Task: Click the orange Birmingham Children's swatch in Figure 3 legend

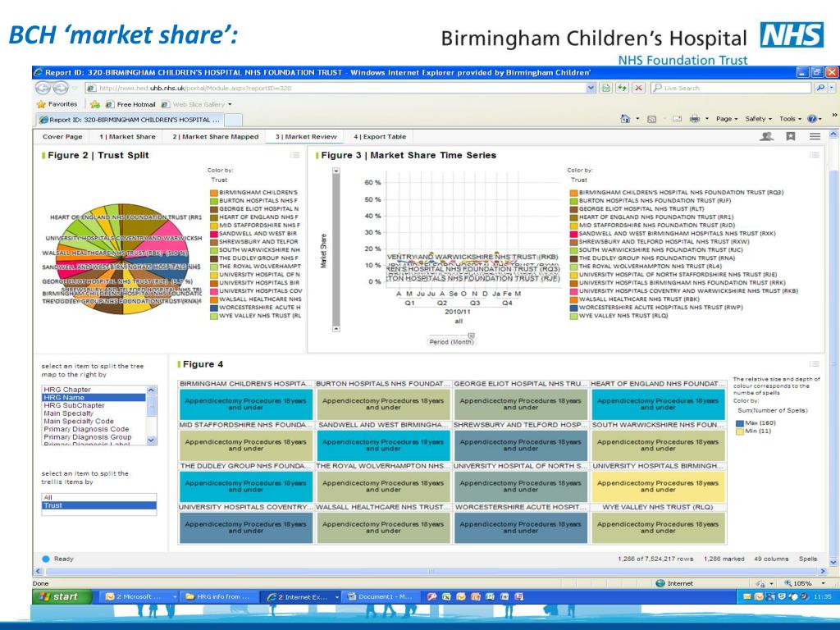Action: [573, 192]
